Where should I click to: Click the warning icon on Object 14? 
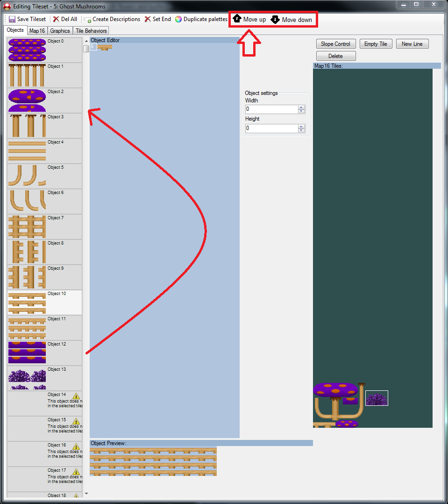point(76,396)
